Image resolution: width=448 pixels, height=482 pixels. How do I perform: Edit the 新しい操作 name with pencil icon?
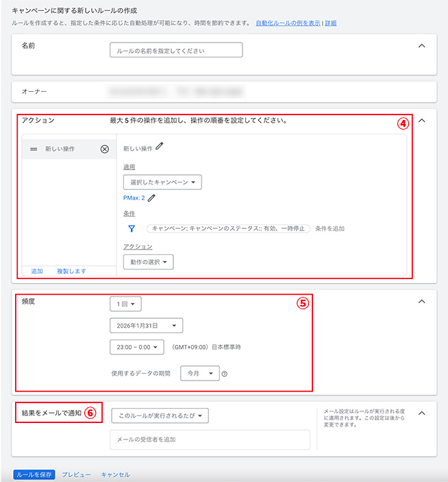point(160,146)
